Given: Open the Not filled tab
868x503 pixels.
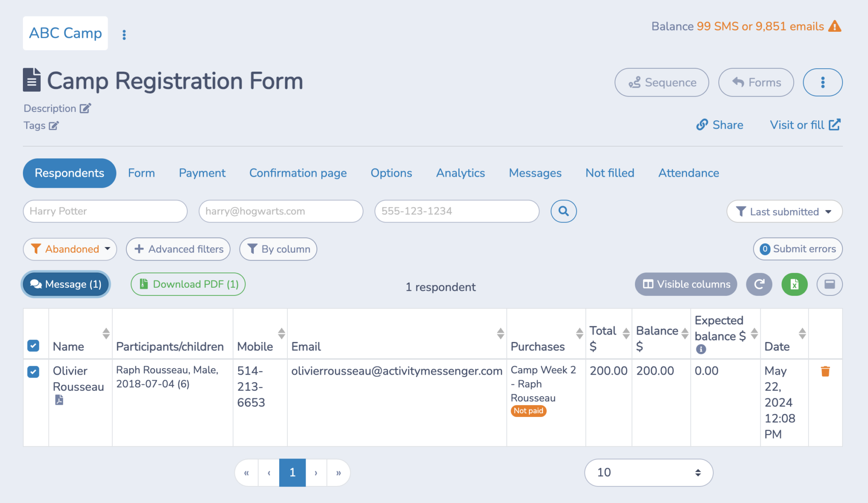Looking at the screenshot, I should [610, 173].
